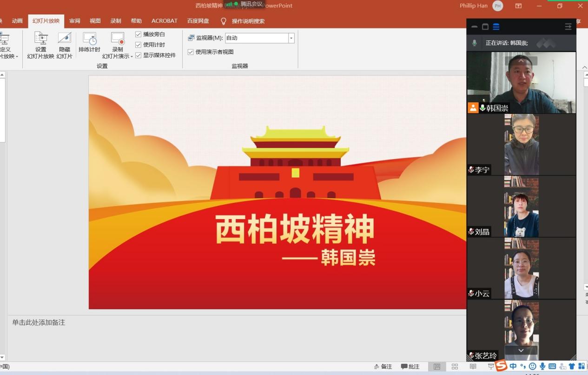Open reading view from the status bar
This screenshot has width=588, height=375.
[x=473, y=367]
